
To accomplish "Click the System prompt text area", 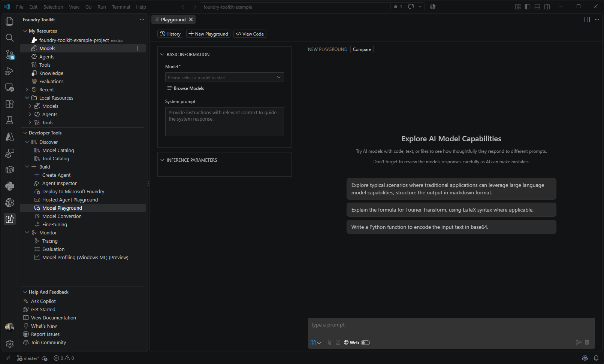I will tap(224, 122).
